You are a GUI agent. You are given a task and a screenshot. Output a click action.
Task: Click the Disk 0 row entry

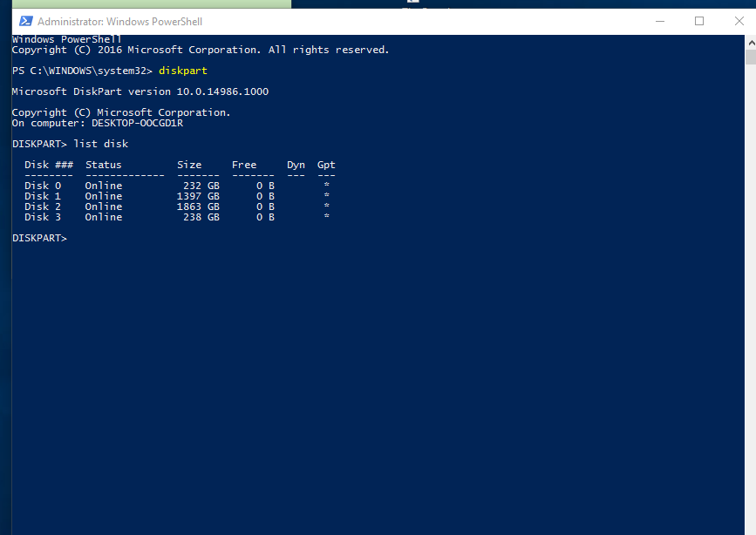[x=42, y=185]
